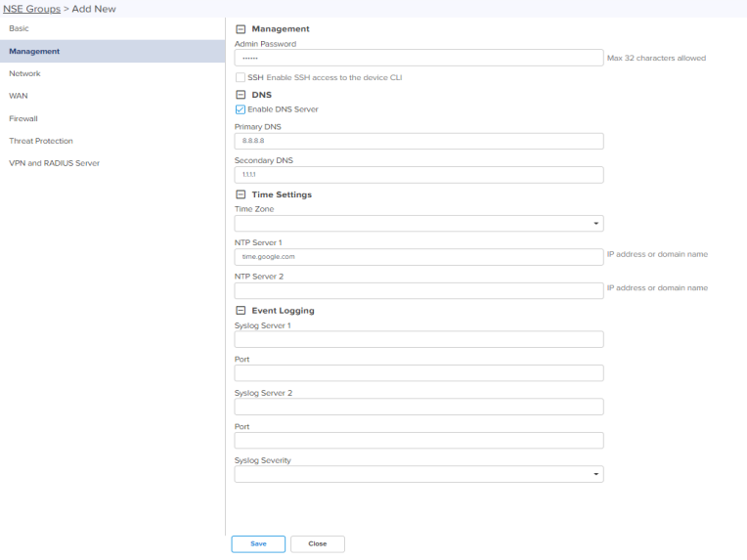This screenshot has width=747, height=560.
Task: Click the NTP Server 2 field
Action: pyautogui.click(x=418, y=290)
